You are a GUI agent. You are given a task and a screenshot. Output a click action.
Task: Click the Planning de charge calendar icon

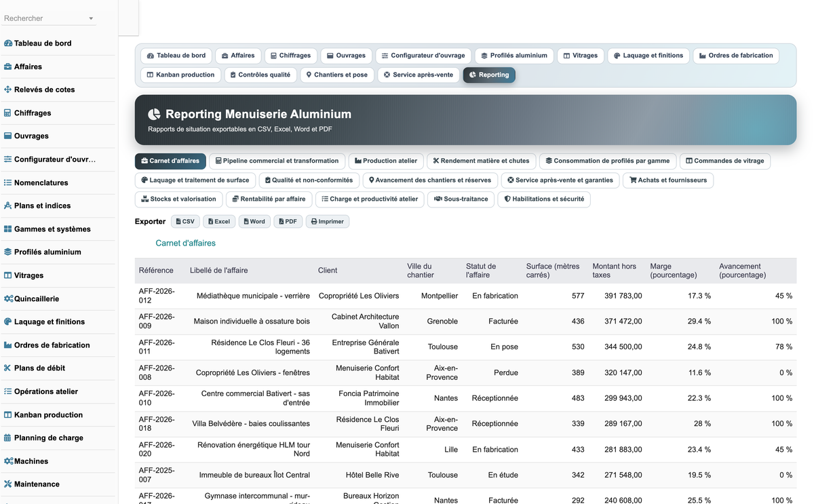(x=8, y=438)
